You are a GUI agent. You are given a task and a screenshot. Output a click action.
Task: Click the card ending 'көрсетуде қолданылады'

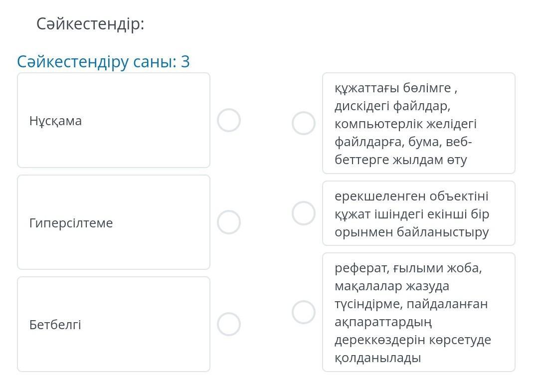pyautogui.click(x=418, y=312)
